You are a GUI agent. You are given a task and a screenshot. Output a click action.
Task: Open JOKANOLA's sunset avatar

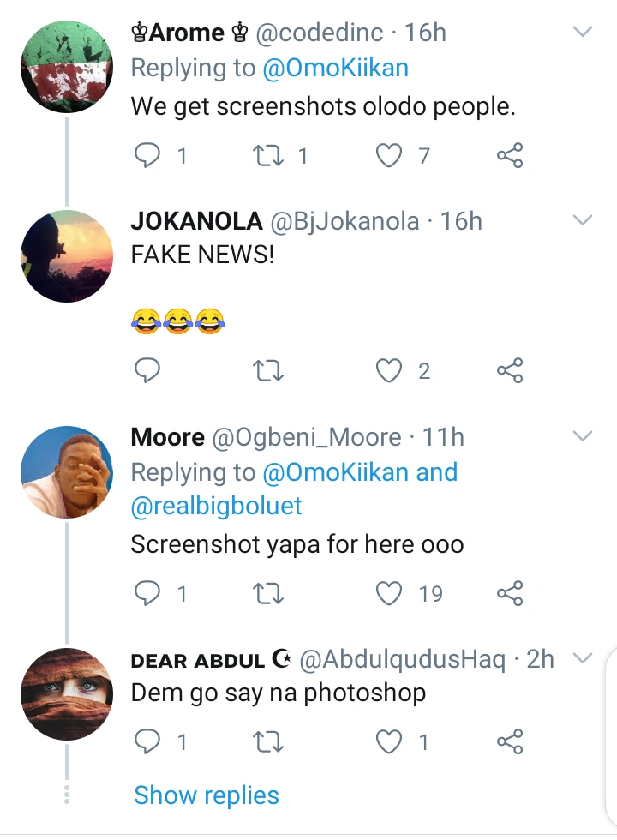(66, 256)
